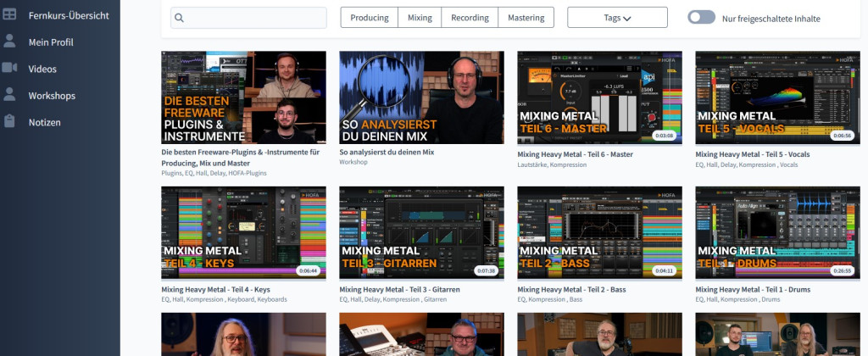
Task: Click the 0:06:44 duration badge
Action: [308, 270]
